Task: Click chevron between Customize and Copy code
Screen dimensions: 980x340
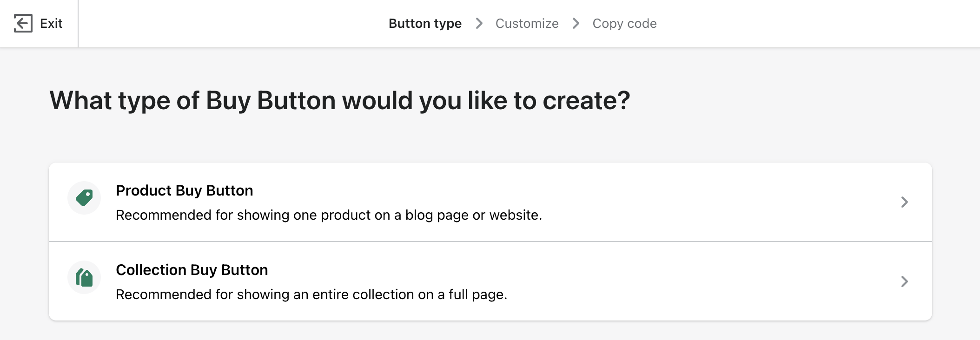Action: point(576,23)
